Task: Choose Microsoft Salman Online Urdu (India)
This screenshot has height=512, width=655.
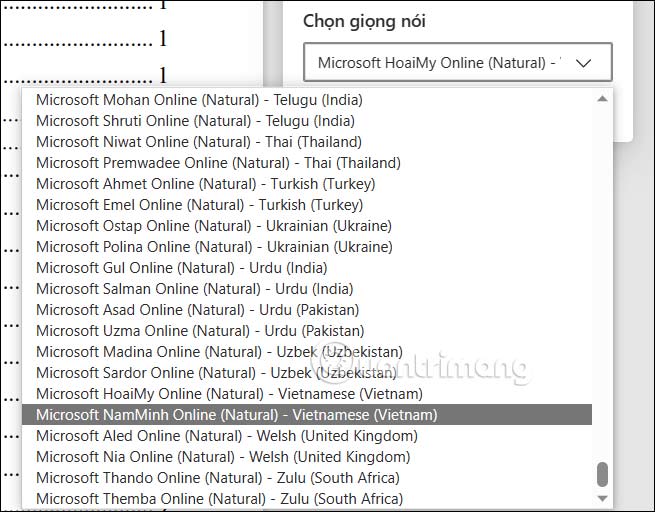Action: point(307,289)
